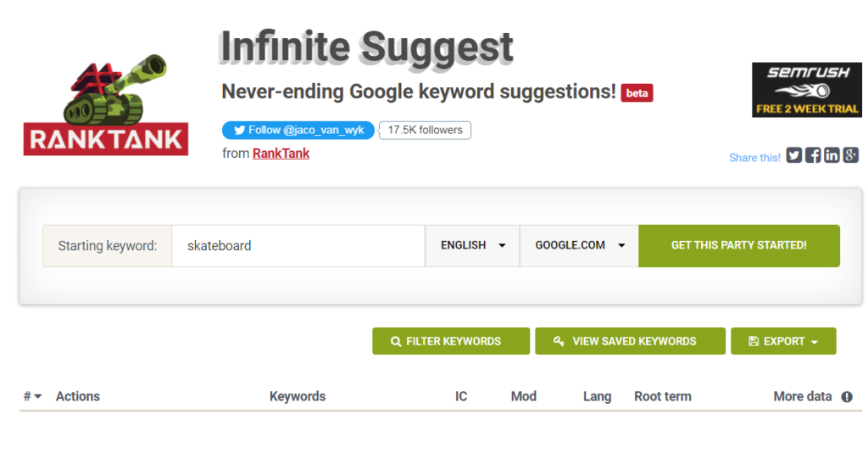868x453 pixels.
Task: Share on Twitter icon
Action: pyautogui.click(x=793, y=155)
